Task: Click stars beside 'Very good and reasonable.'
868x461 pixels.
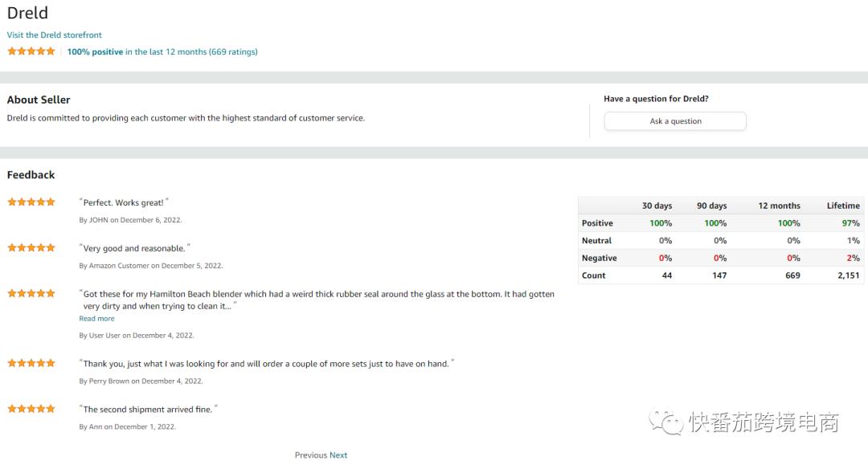Action: pyautogui.click(x=31, y=248)
